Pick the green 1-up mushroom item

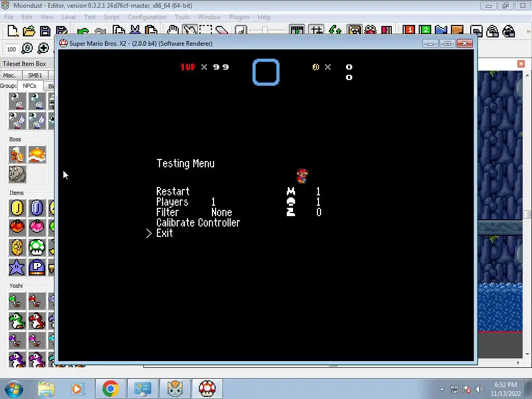point(37,247)
